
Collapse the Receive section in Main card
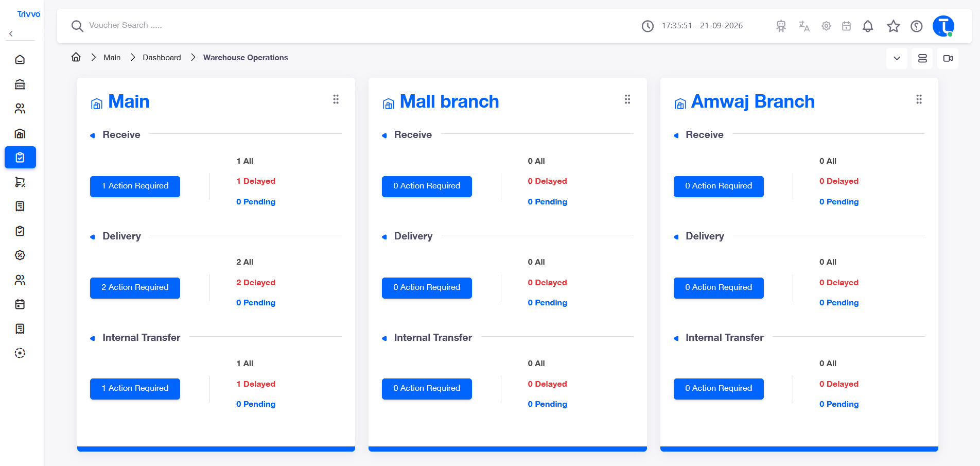click(x=93, y=135)
